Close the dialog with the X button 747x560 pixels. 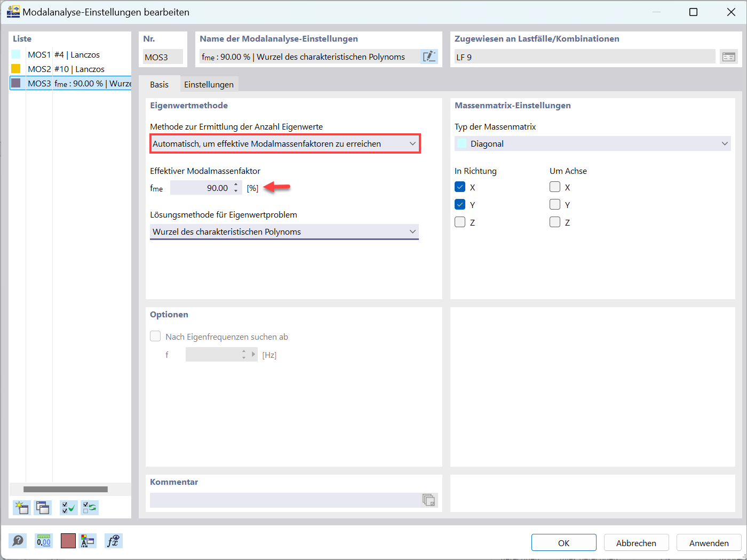tap(731, 12)
